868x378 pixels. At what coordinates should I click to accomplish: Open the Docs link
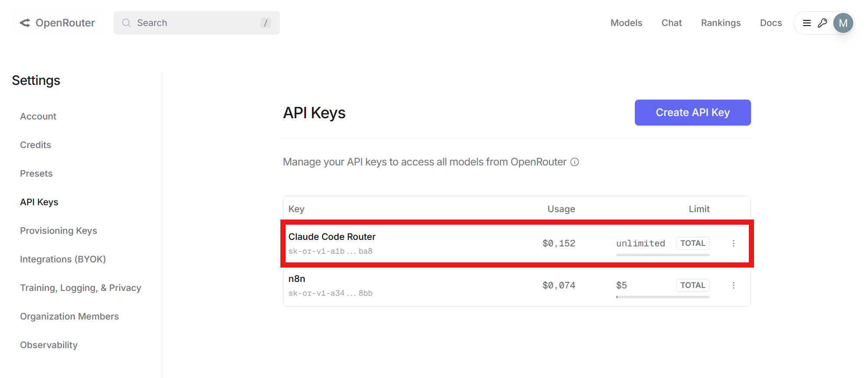click(x=771, y=23)
